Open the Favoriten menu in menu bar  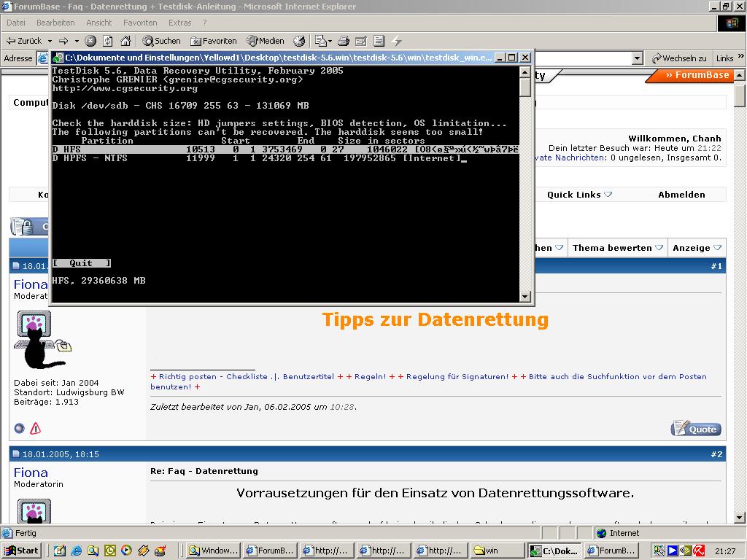(140, 23)
